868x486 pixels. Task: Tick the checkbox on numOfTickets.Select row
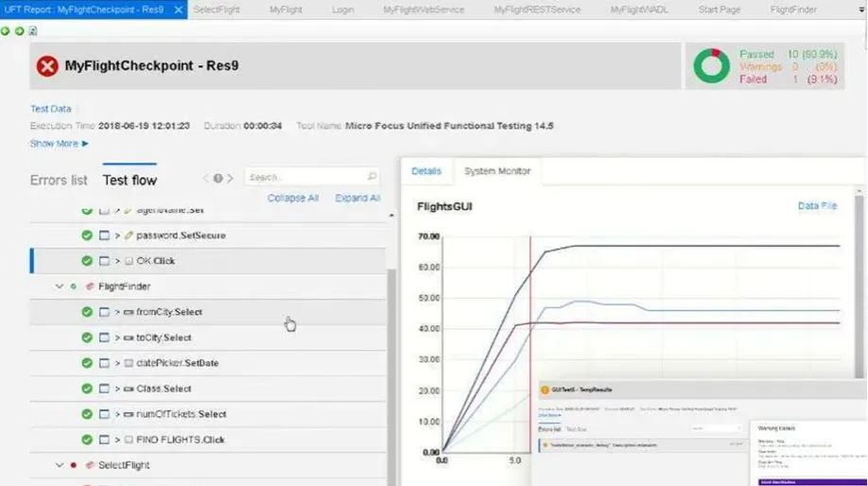tap(104, 414)
